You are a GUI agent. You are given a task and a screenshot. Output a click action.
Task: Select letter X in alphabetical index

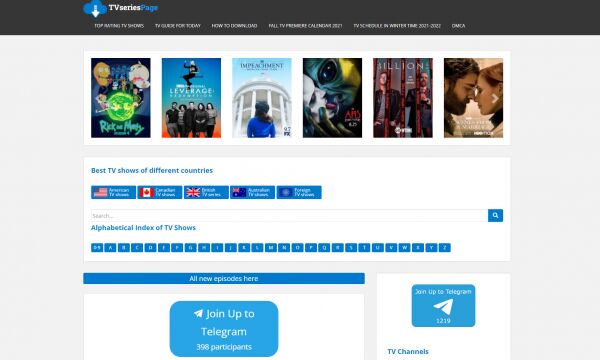click(x=418, y=248)
